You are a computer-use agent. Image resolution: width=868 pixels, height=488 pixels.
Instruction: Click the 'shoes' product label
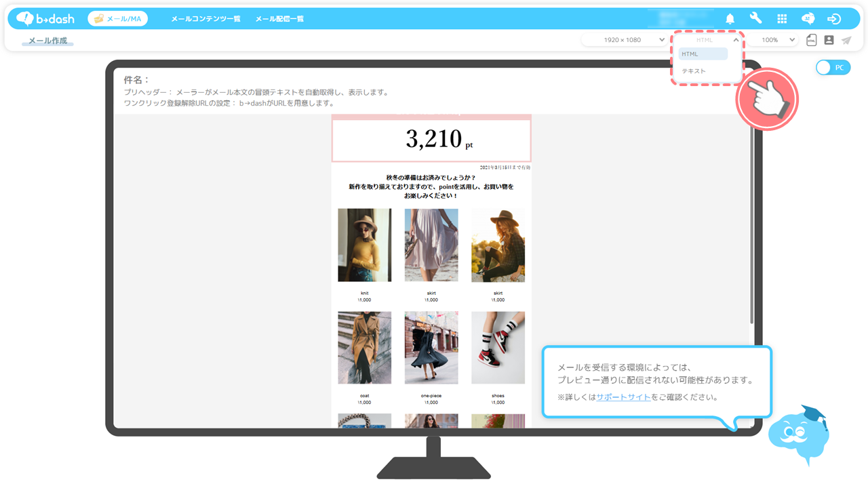tap(498, 396)
